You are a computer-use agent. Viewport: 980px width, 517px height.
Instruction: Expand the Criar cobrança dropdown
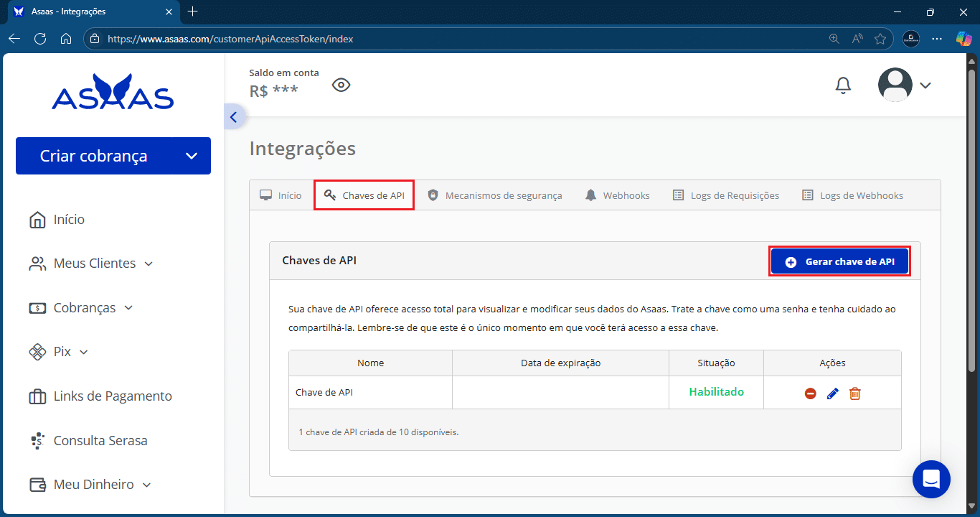(191, 156)
